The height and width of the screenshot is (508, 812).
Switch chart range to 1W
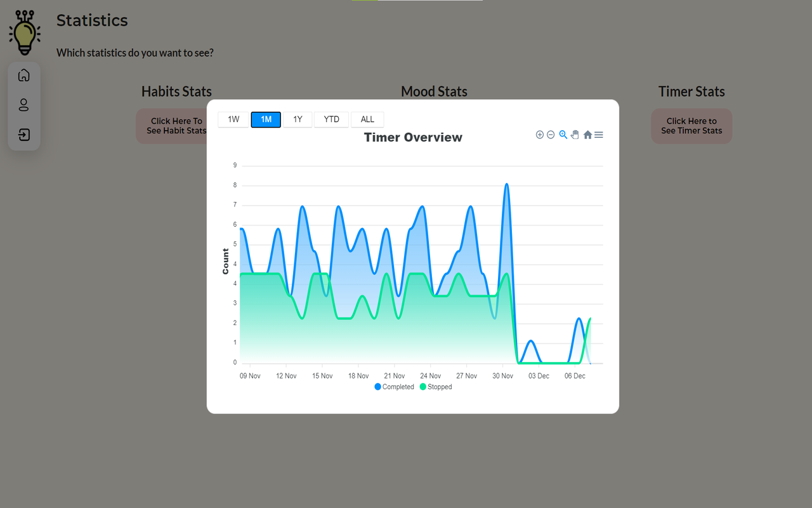(233, 119)
